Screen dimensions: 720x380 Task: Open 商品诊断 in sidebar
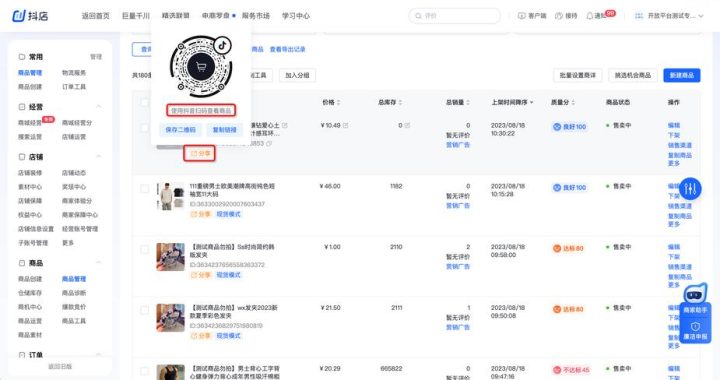coord(74,293)
